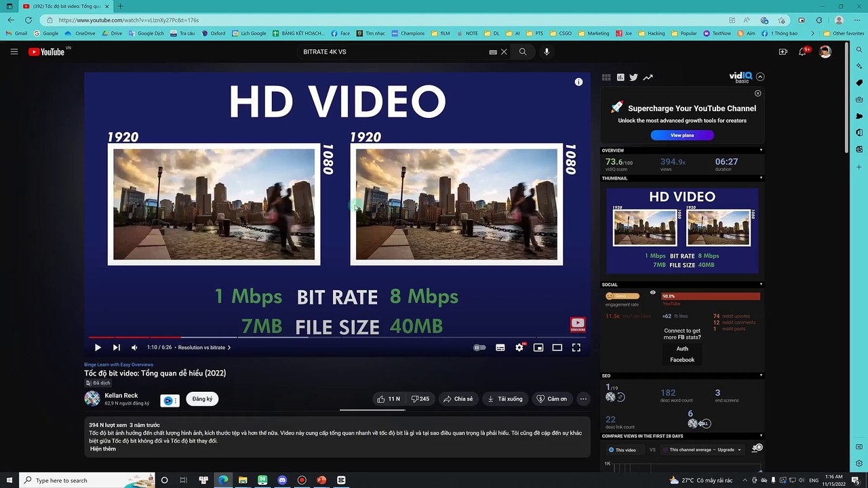This screenshot has width=868, height=488.
Task: Toggle autoplay switch in player
Action: click(x=479, y=348)
